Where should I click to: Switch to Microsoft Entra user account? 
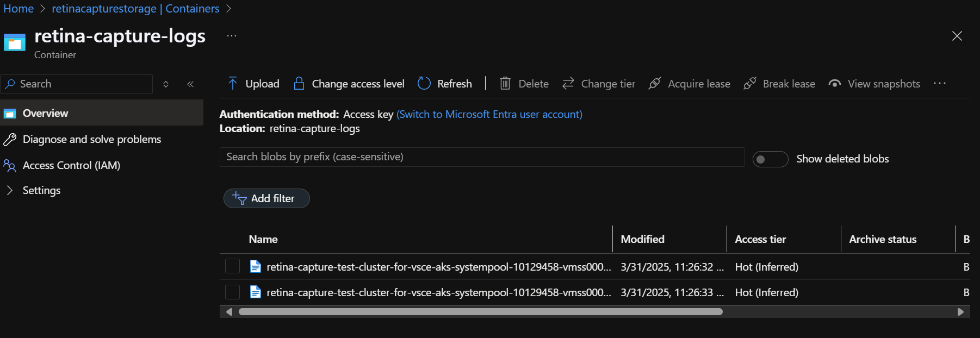point(489,114)
